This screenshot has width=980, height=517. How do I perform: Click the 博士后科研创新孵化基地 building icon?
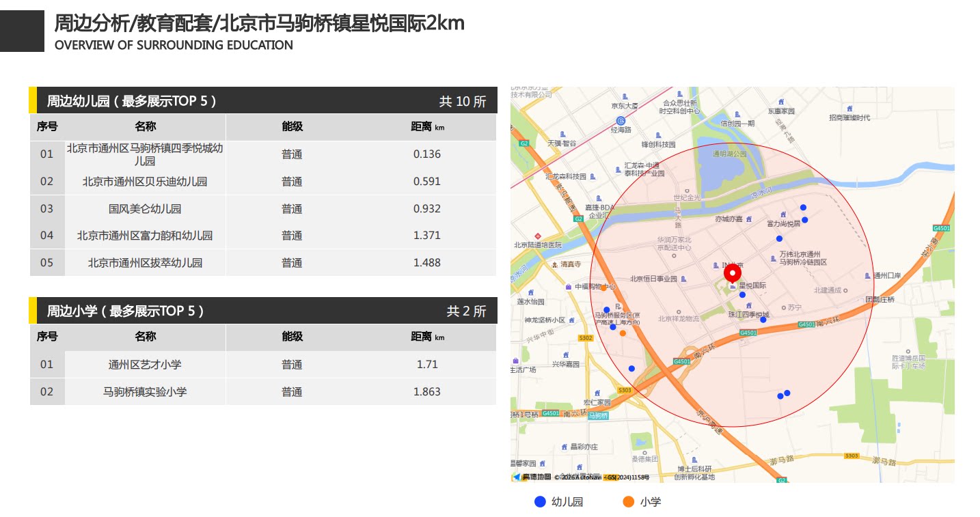coord(694,460)
